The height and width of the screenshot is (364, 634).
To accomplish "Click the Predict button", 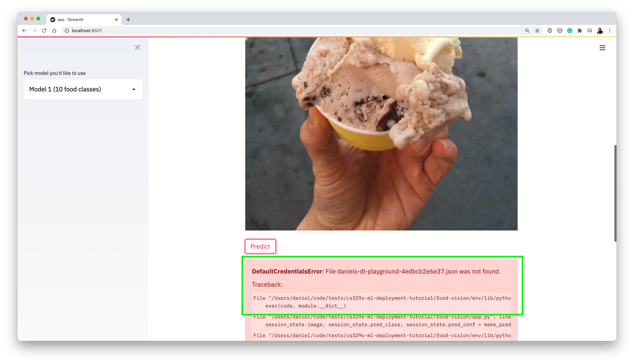I will coord(260,246).
